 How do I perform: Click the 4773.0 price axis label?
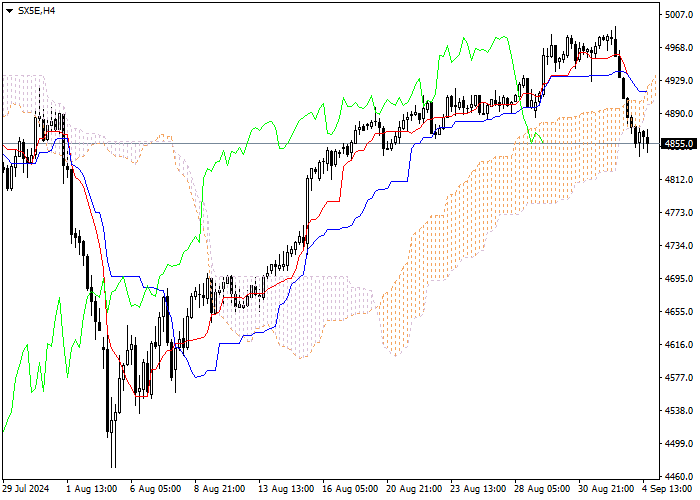[x=679, y=213]
